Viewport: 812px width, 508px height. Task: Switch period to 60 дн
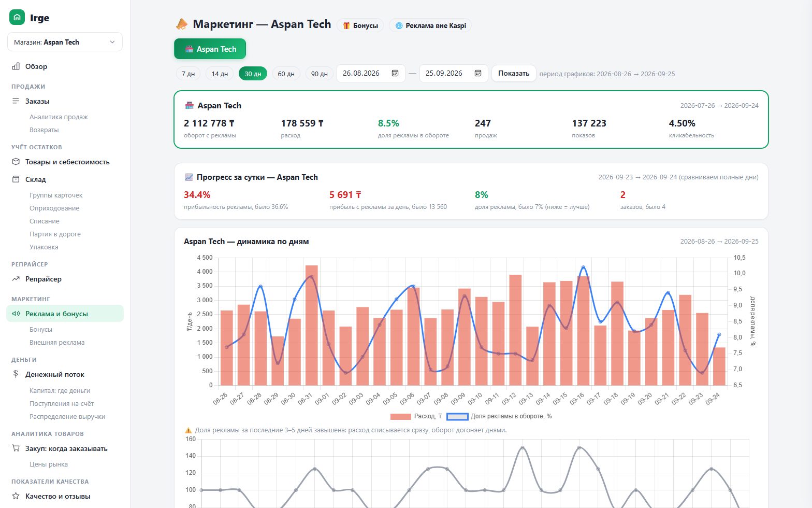286,74
